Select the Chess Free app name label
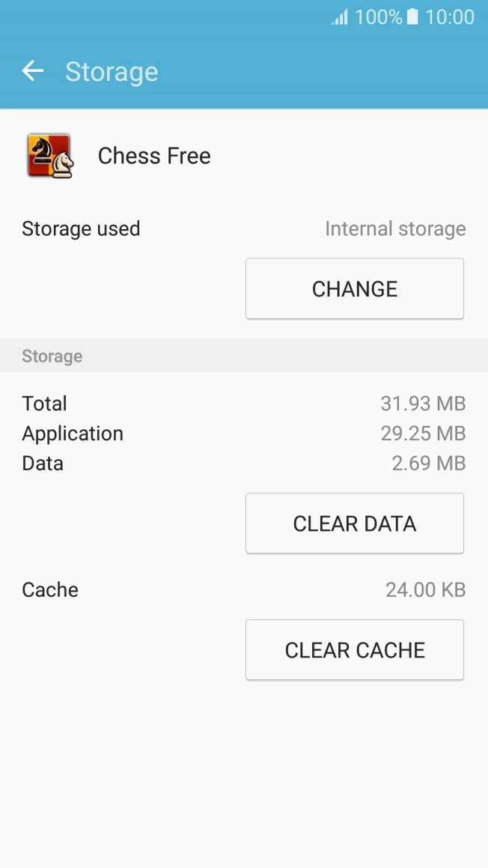Image resolution: width=488 pixels, height=868 pixels. (x=154, y=156)
